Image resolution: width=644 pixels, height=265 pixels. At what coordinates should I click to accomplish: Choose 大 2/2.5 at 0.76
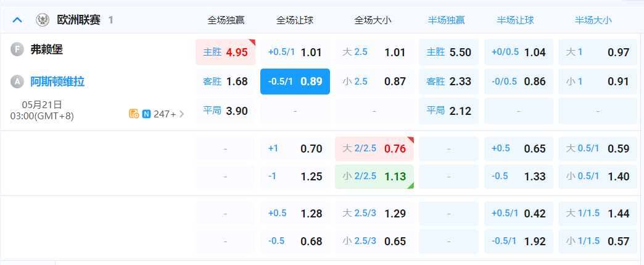[x=374, y=148]
